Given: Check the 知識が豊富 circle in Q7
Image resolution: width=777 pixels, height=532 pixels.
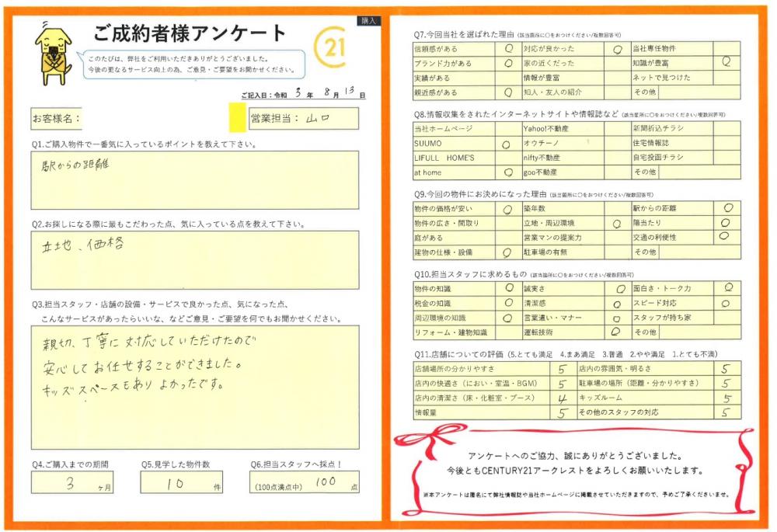Looking at the screenshot, I should tap(726, 63).
